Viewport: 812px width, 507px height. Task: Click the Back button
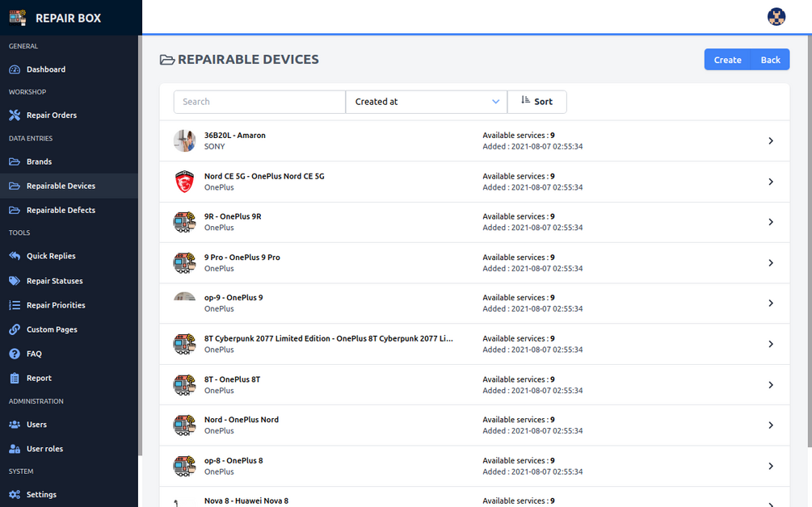(770, 60)
